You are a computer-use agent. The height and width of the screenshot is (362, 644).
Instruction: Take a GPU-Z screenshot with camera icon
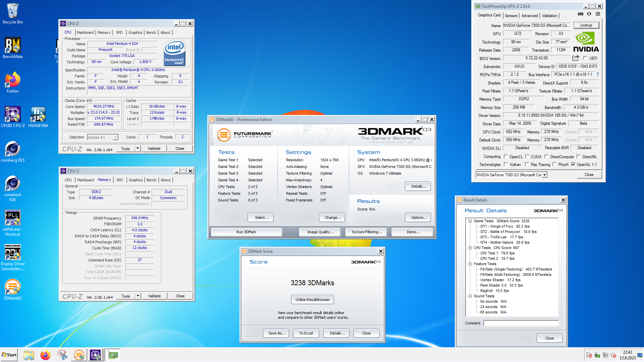click(581, 14)
